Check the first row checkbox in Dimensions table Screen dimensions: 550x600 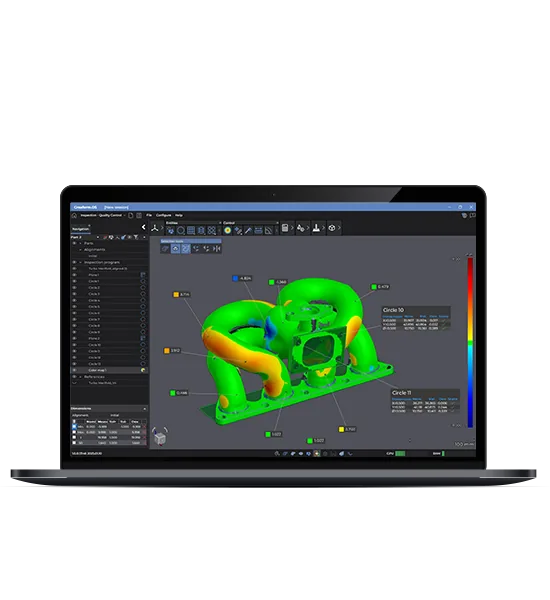point(74,427)
